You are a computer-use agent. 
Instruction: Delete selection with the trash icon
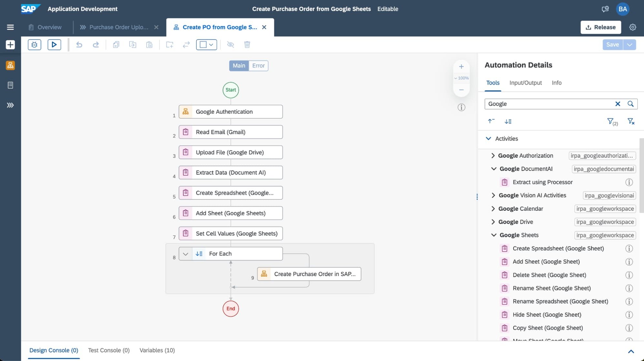pos(247,45)
